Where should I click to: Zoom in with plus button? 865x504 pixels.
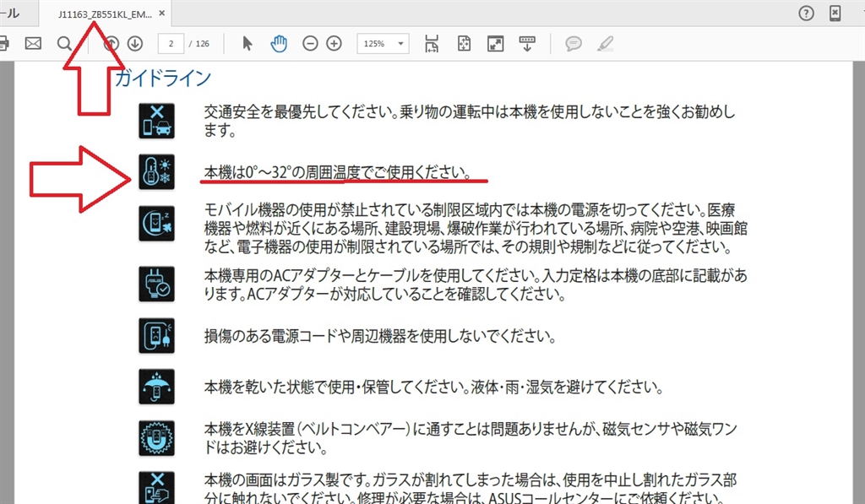click(334, 43)
